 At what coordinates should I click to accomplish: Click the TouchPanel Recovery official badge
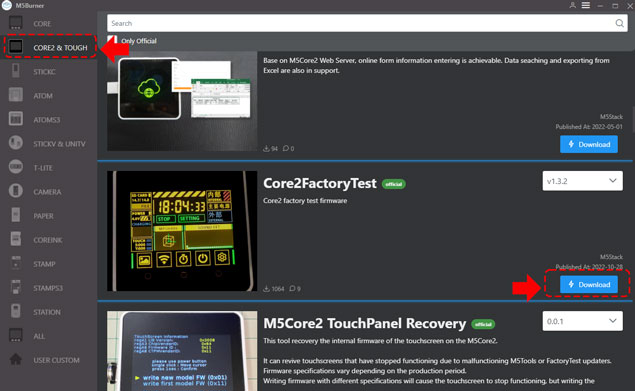(x=483, y=324)
